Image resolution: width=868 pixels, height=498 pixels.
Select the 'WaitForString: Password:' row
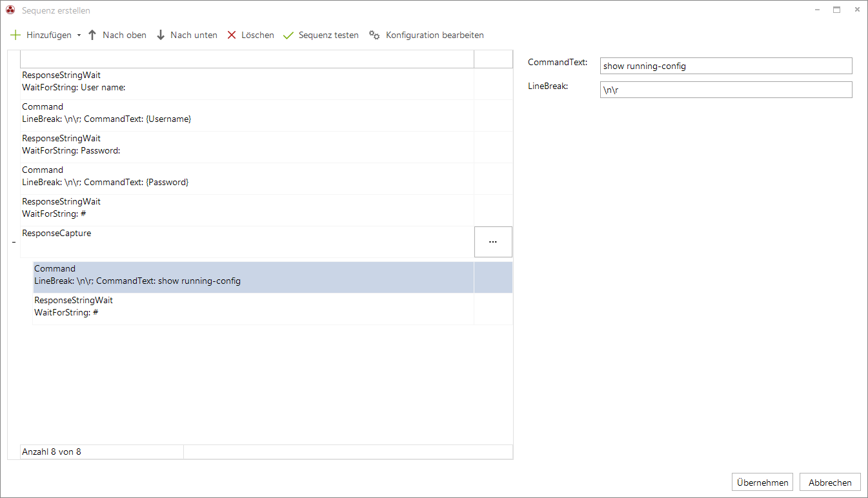[267, 147]
